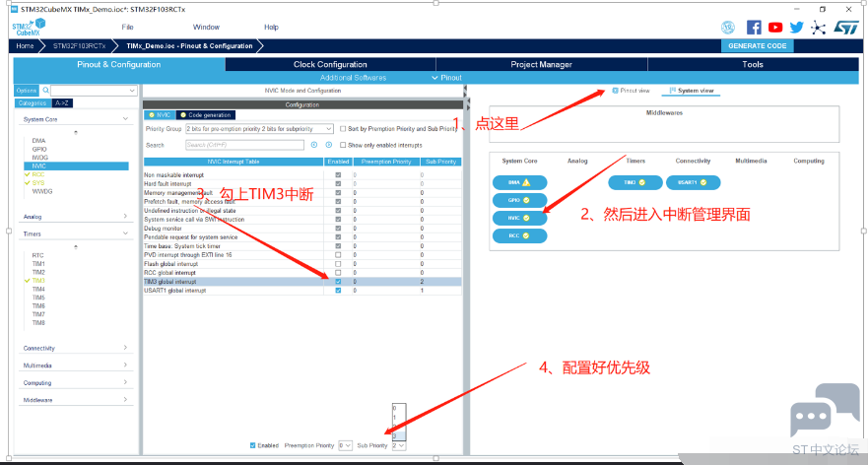Screen dimensions: 868x465
Task: Click the STM32CubeMX logo
Action: point(29,27)
